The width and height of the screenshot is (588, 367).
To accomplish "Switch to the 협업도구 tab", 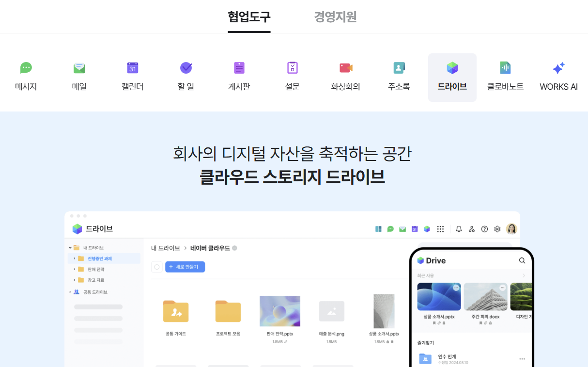I will (249, 17).
